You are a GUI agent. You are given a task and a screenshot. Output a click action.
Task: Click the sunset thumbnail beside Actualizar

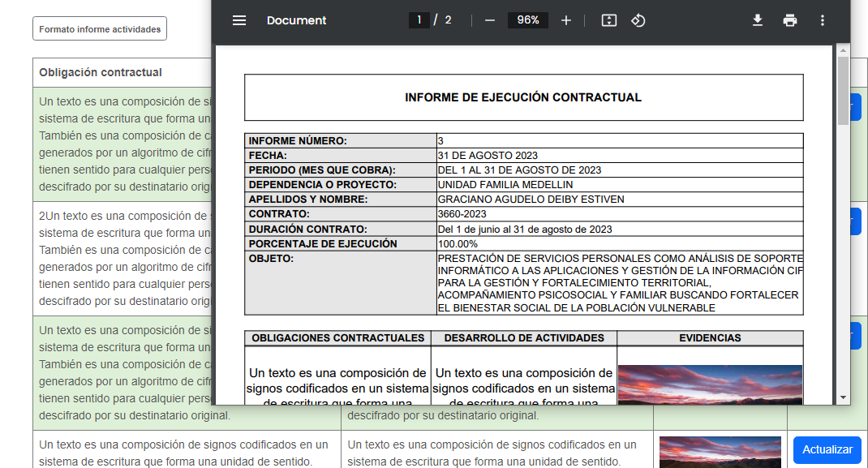(720, 452)
